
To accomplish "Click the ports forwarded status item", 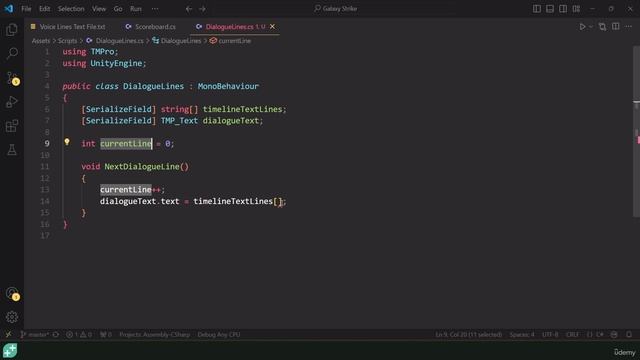I will point(106,334).
